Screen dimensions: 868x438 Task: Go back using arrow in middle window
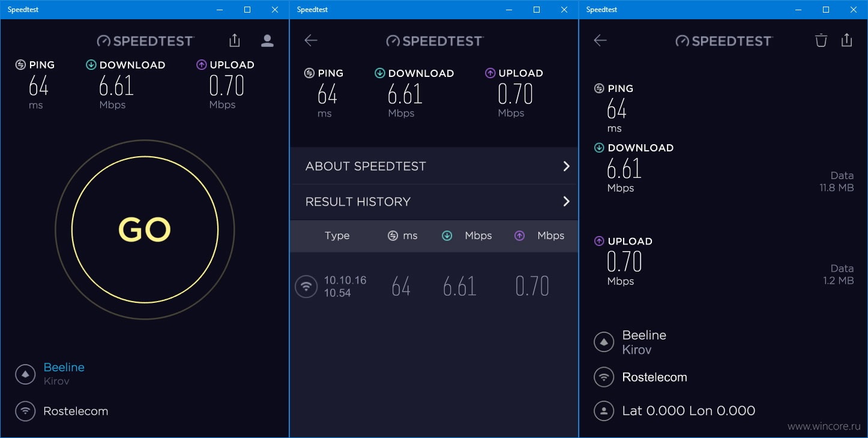(x=310, y=40)
